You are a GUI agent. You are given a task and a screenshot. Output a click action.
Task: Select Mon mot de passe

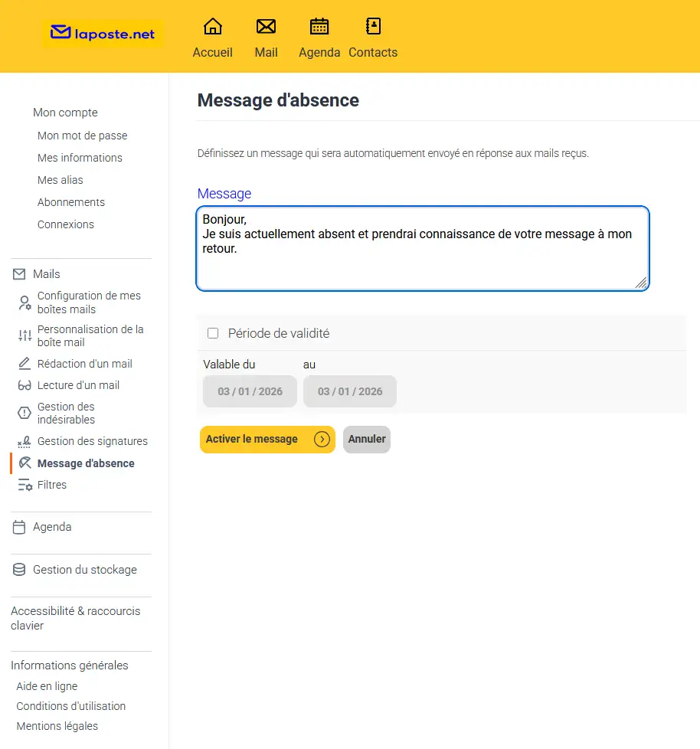point(82,136)
